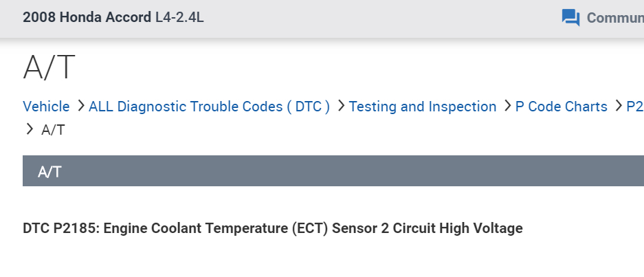Click the chevron right after Vehicle
The width and height of the screenshot is (644, 277).
click(80, 106)
